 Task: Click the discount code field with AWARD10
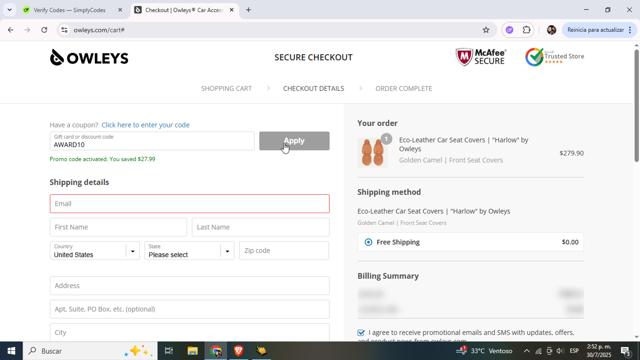click(152, 141)
